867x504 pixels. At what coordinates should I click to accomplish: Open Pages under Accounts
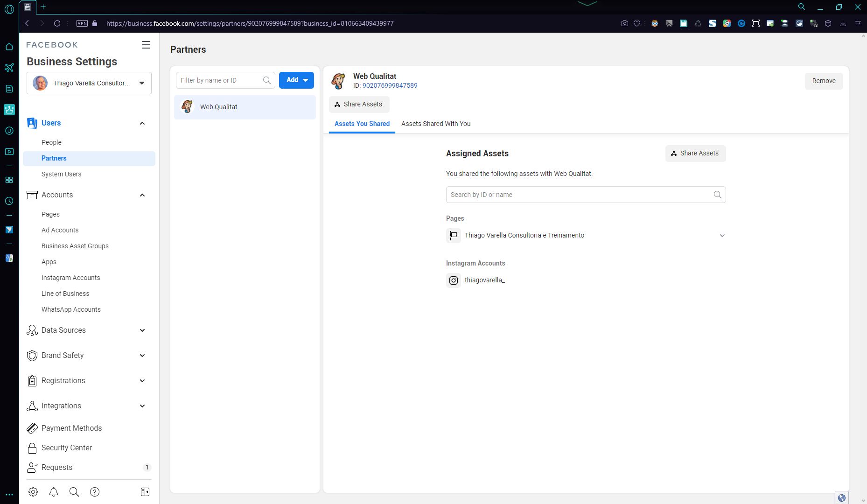[50, 214]
